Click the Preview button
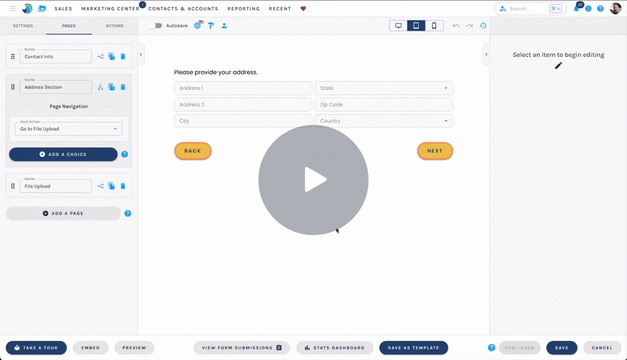Viewport: 627px width, 360px height. [x=134, y=348]
